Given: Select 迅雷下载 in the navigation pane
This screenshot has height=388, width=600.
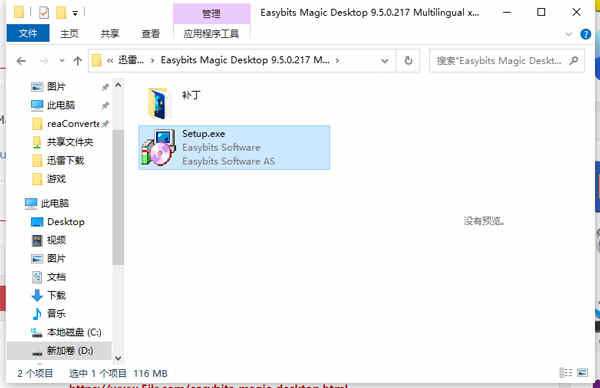Looking at the screenshot, I should [65, 160].
